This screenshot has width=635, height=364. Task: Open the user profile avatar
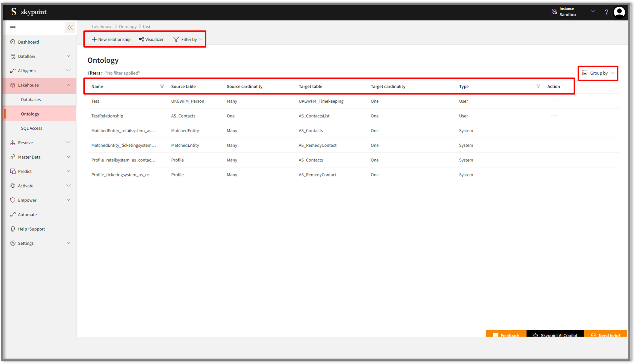(619, 12)
